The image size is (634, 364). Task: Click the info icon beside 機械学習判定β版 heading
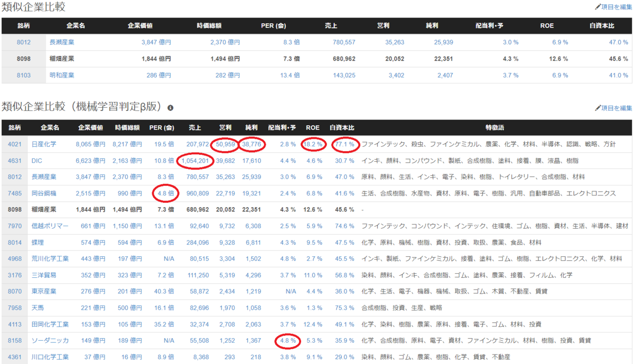(x=171, y=108)
